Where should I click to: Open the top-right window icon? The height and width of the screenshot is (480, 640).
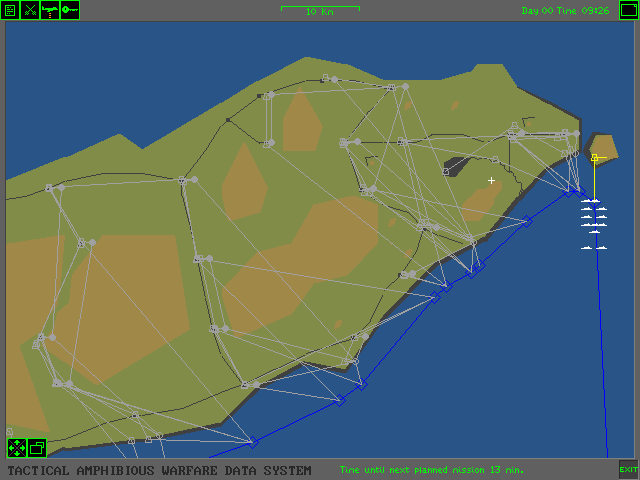(628, 10)
